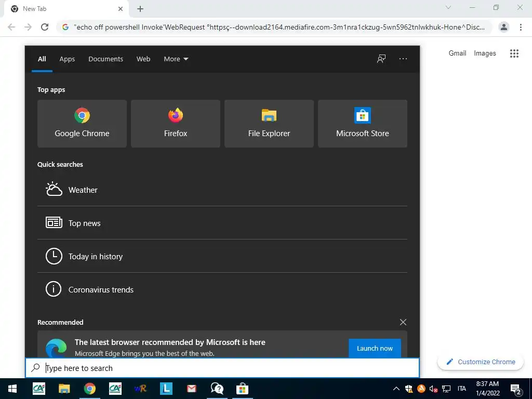532x399 pixels.
Task: Open Today in history quick search
Action: (222, 256)
